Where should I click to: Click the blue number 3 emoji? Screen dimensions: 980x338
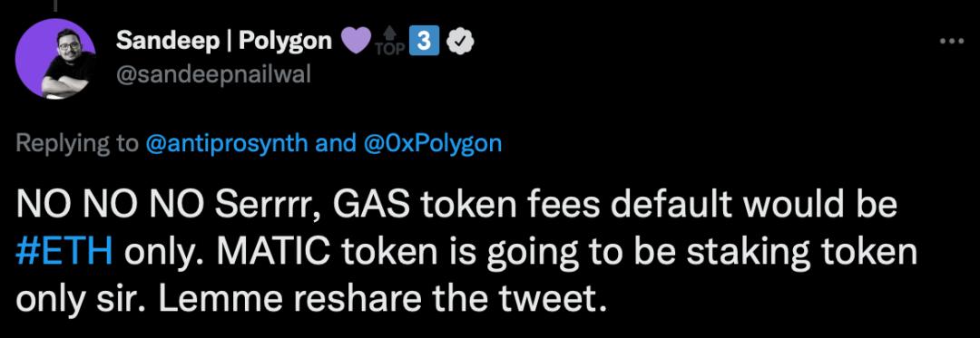[425, 41]
